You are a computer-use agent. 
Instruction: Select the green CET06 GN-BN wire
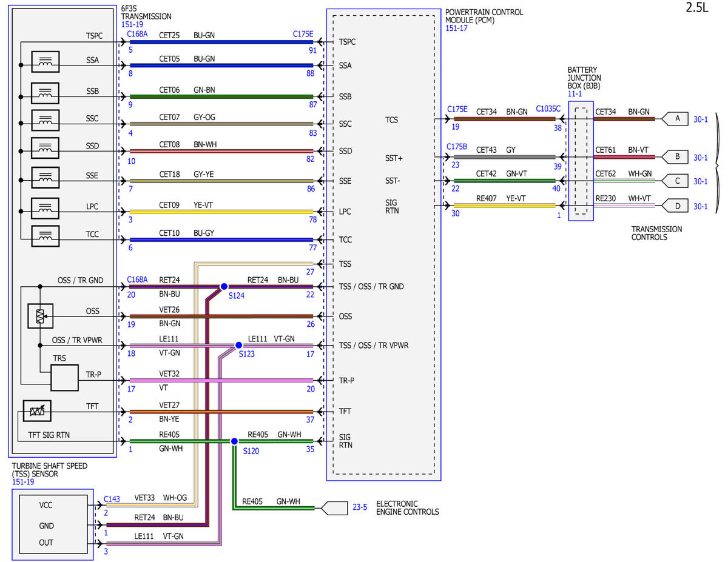coord(221,96)
